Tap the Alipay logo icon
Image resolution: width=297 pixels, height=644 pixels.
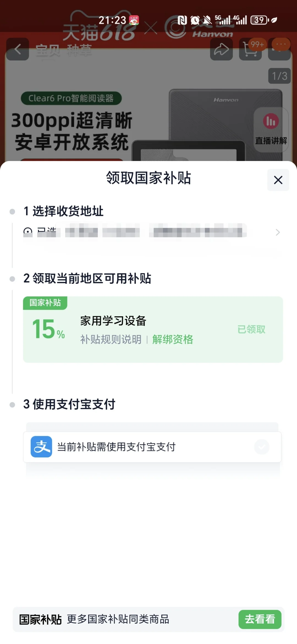click(41, 447)
